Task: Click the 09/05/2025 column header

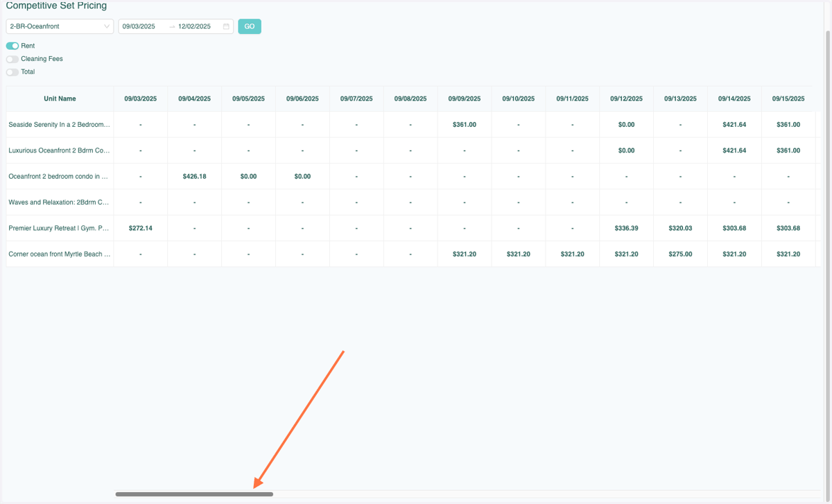Action: pyautogui.click(x=249, y=98)
